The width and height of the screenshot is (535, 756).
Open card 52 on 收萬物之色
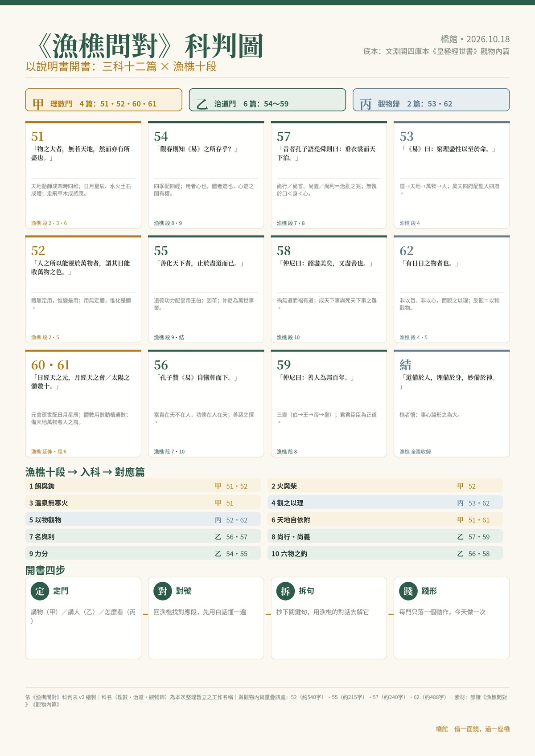(x=83, y=289)
